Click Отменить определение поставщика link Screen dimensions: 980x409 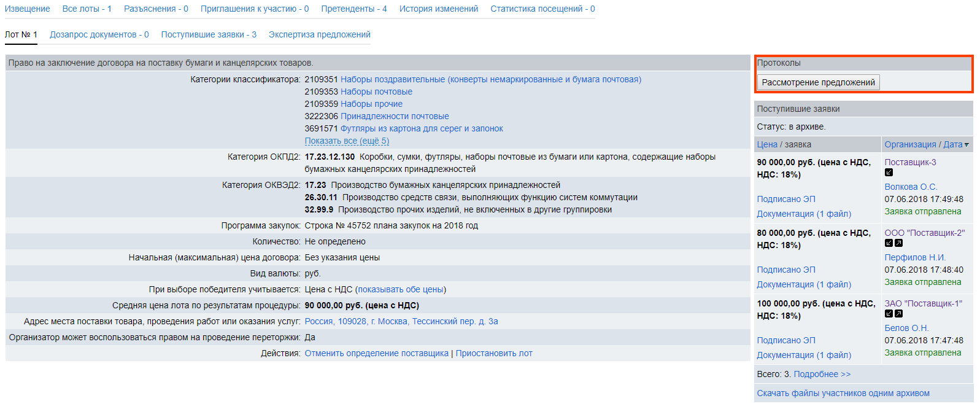tap(376, 353)
